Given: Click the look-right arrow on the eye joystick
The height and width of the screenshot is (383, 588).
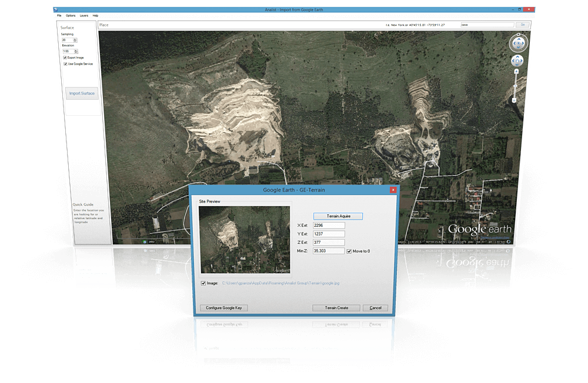Looking at the screenshot, I should click(523, 43).
